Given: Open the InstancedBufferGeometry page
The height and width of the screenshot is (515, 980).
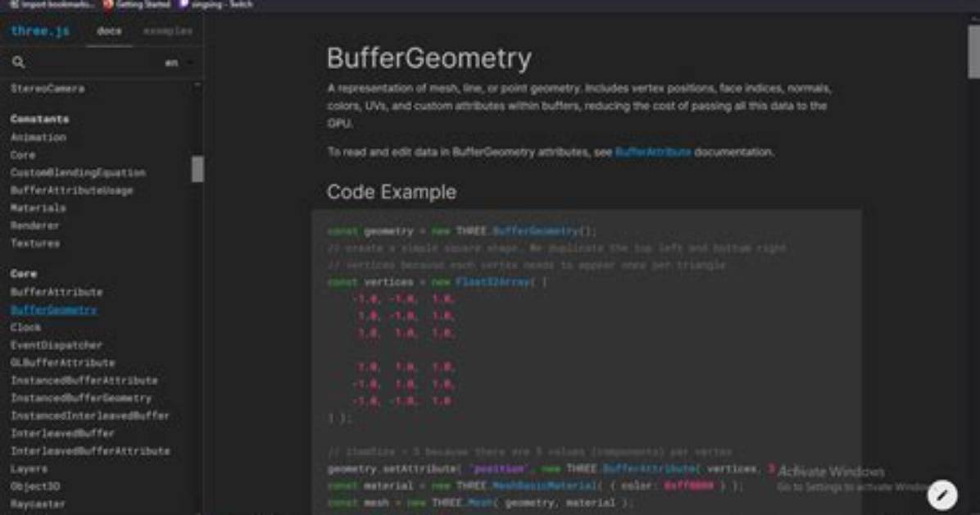Looking at the screenshot, I should [x=80, y=398].
